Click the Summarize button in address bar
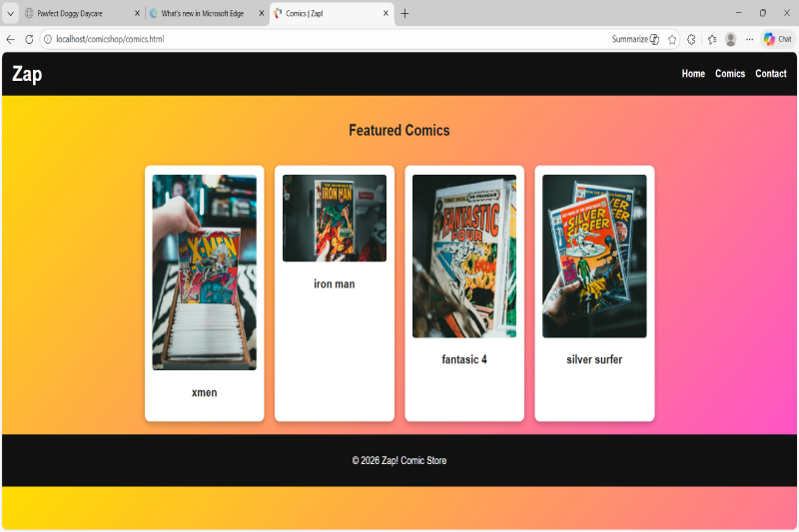The width and height of the screenshot is (799, 532). pos(635,39)
